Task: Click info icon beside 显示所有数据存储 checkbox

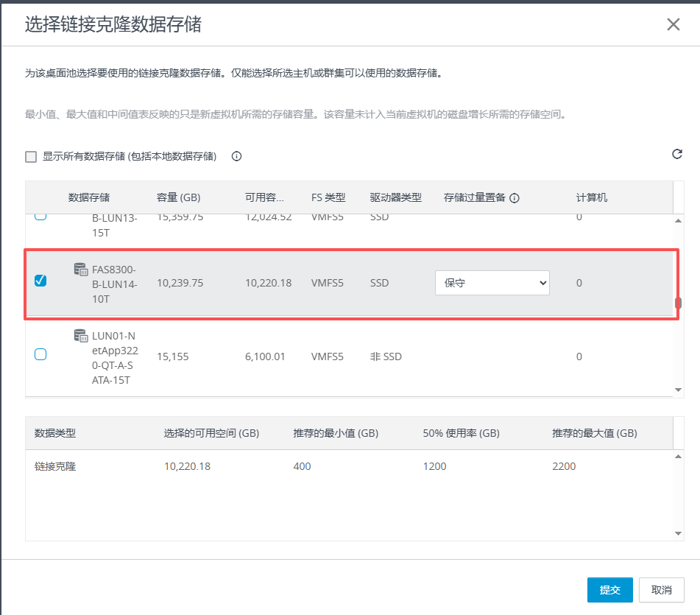Action: point(236,156)
